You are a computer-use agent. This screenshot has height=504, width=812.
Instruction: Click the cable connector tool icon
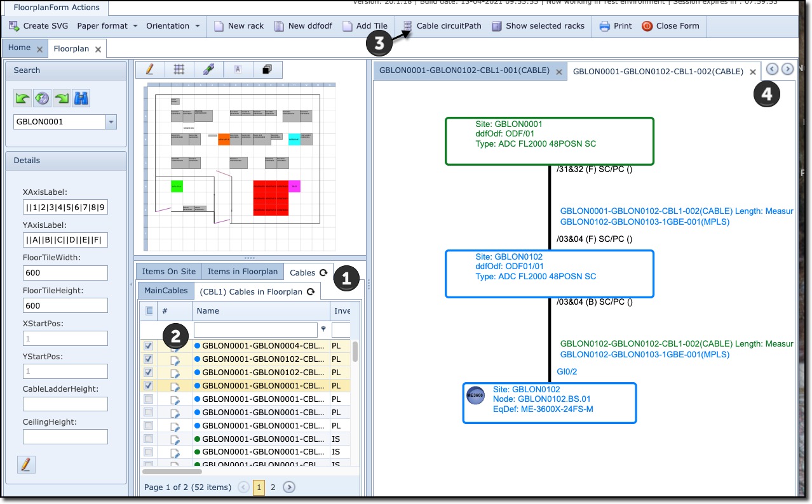208,70
